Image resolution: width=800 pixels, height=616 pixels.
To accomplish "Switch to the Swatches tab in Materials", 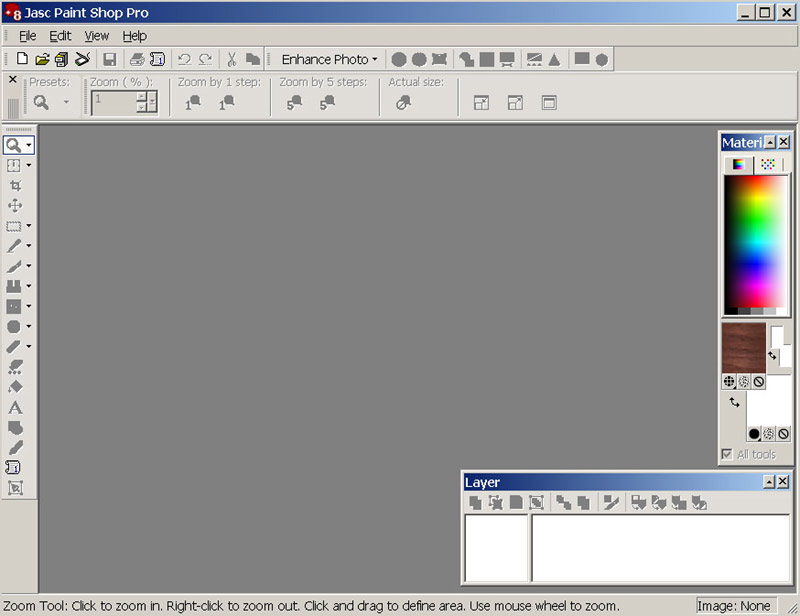I will [x=767, y=164].
